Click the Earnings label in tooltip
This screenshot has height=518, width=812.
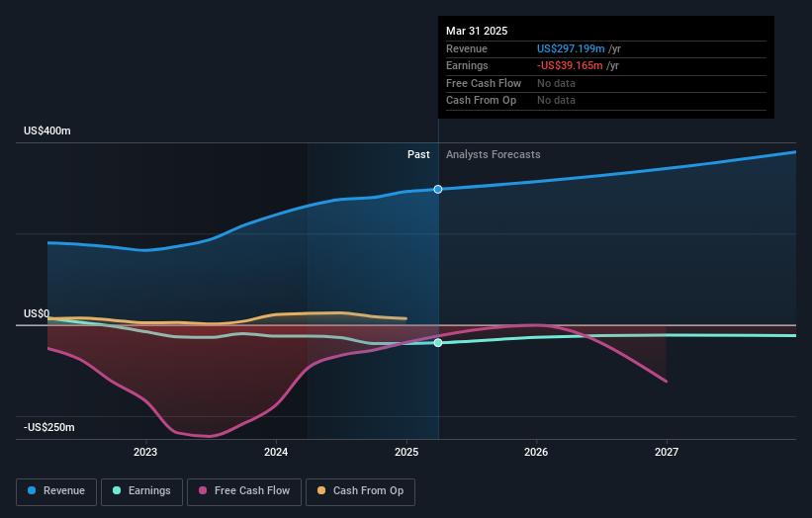pyautogui.click(x=467, y=65)
